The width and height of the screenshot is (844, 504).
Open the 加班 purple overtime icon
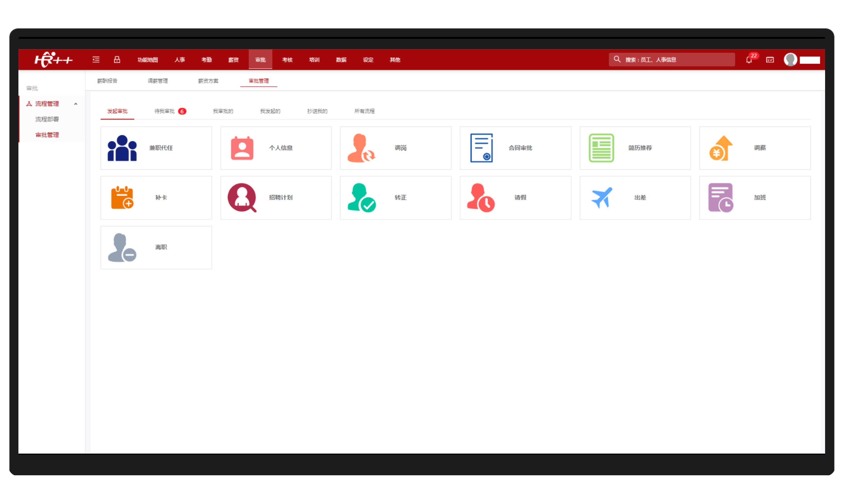tap(721, 198)
